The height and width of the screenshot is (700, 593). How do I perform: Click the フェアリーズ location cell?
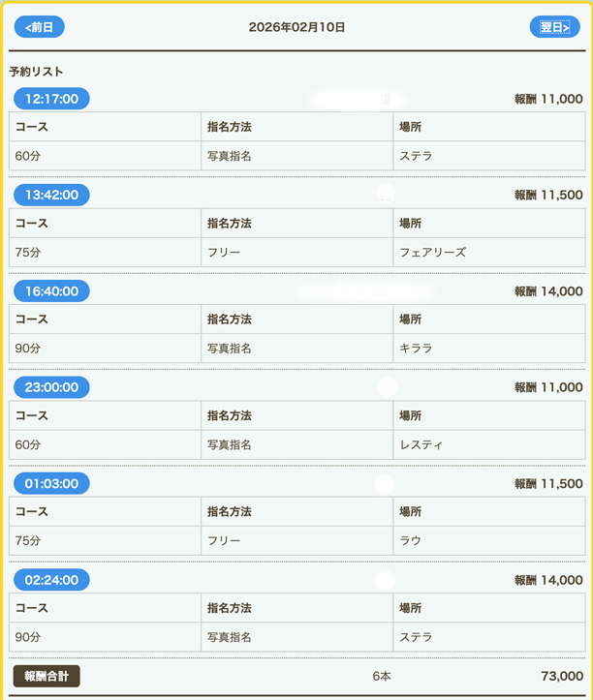[x=433, y=252]
